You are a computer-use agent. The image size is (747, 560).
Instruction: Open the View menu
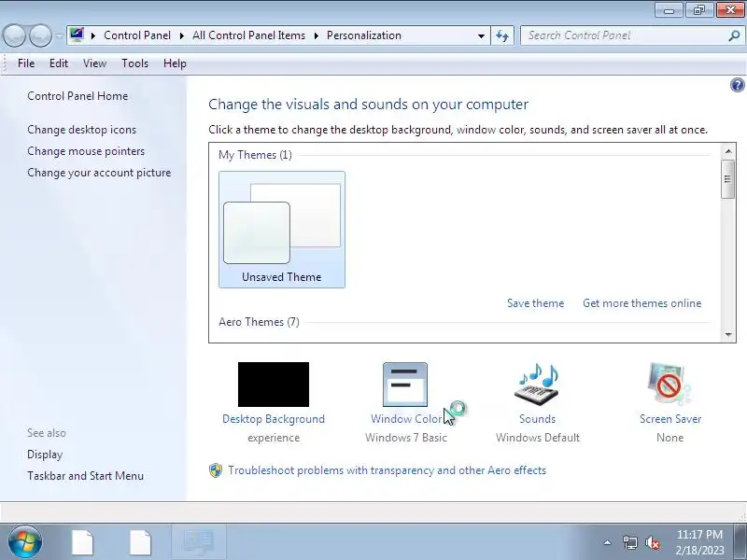coord(94,63)
